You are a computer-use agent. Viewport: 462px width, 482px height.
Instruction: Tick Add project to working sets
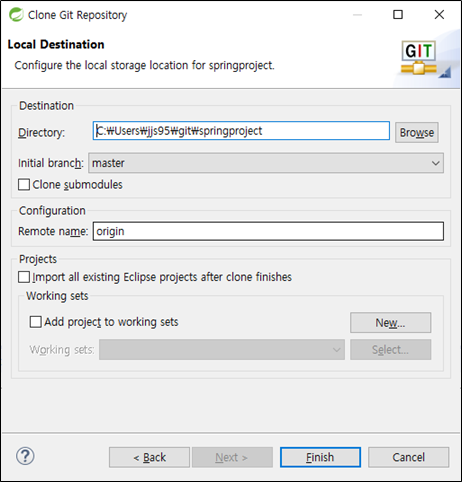coord(36,322)
